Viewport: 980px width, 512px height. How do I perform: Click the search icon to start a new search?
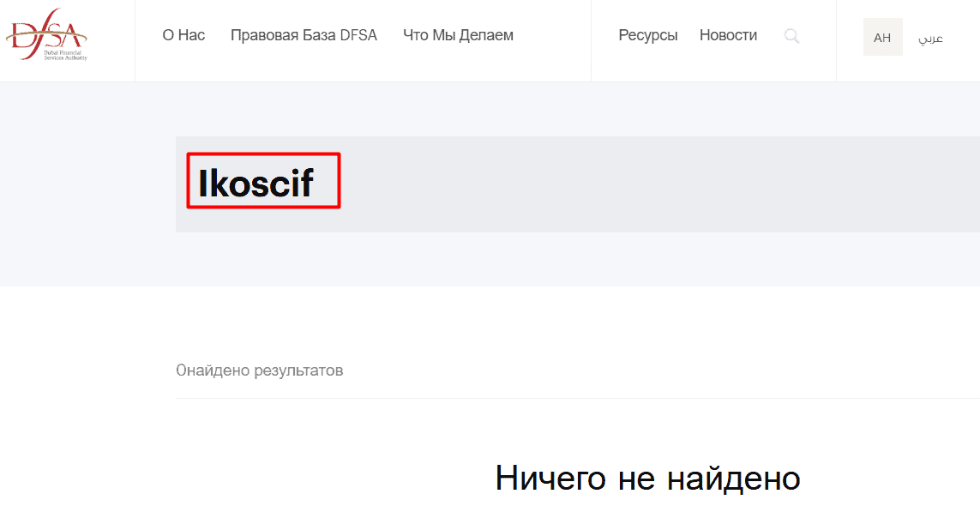[791, 36]
